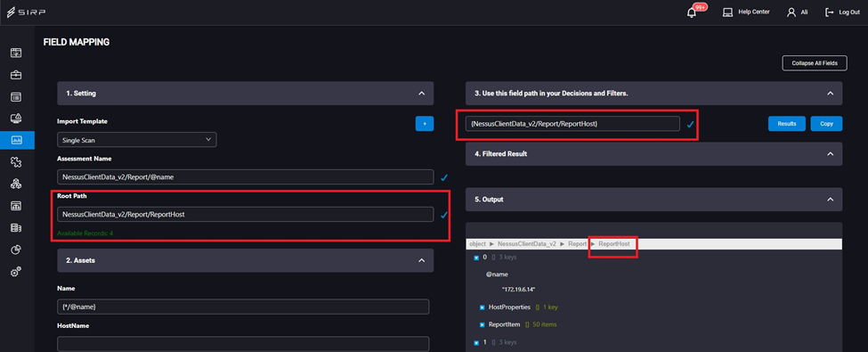Screen dimensions: 868x352
Task: Click the Results button
Action: [787, 124]
